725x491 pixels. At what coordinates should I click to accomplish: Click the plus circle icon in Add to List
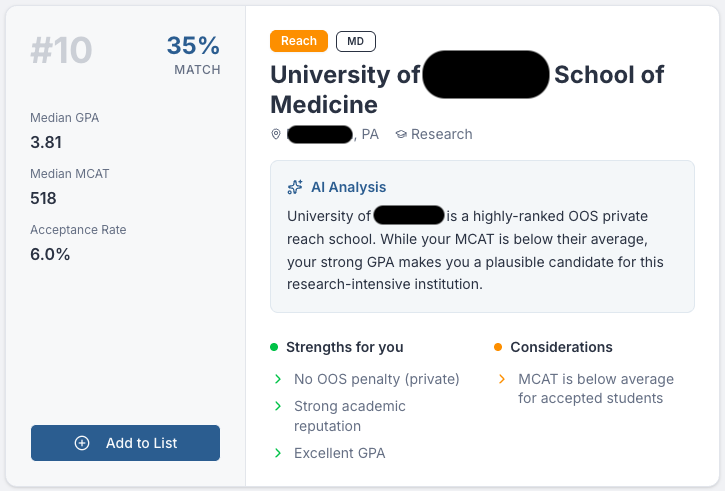click(82, 443)
